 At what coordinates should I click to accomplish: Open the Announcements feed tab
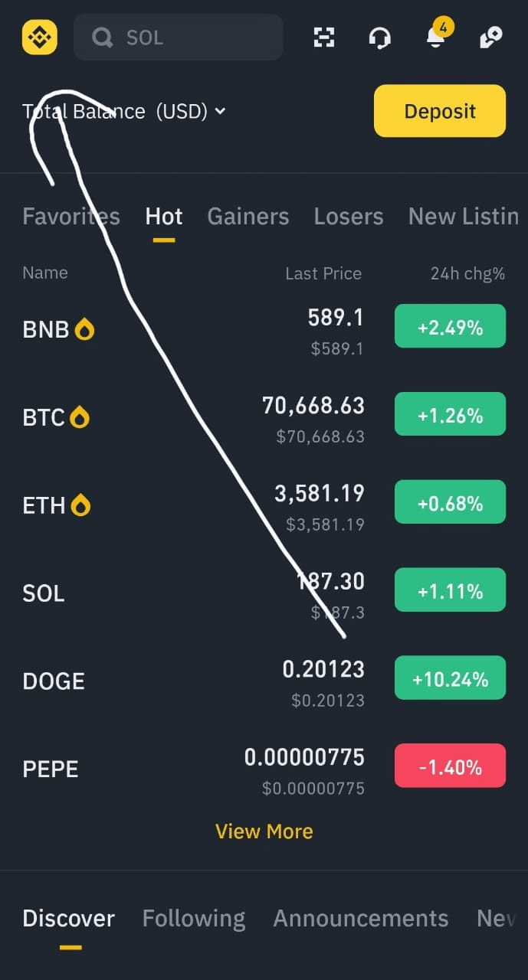[x=361, y=918]
